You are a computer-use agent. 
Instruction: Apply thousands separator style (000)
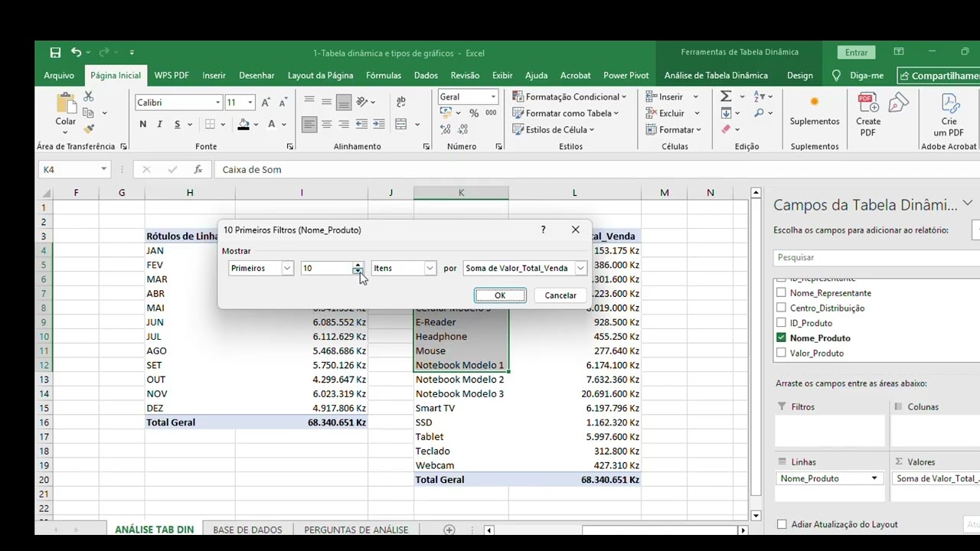pos(491,113)
